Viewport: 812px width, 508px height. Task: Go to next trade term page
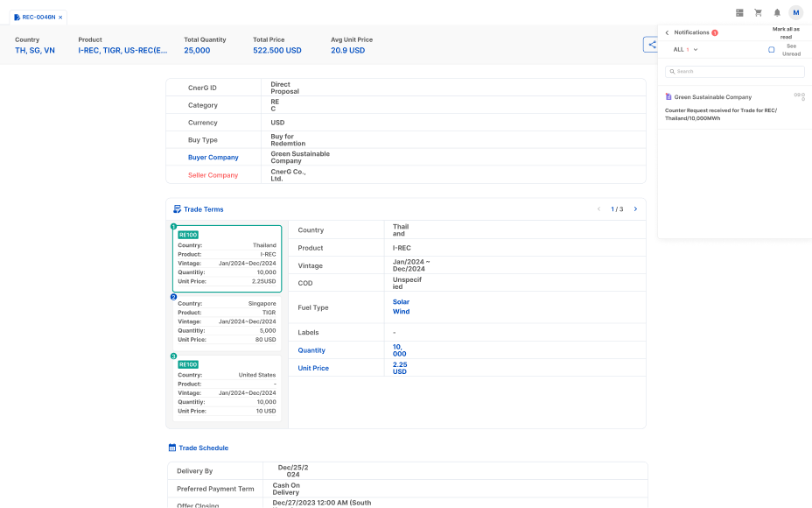coord(635,209)
